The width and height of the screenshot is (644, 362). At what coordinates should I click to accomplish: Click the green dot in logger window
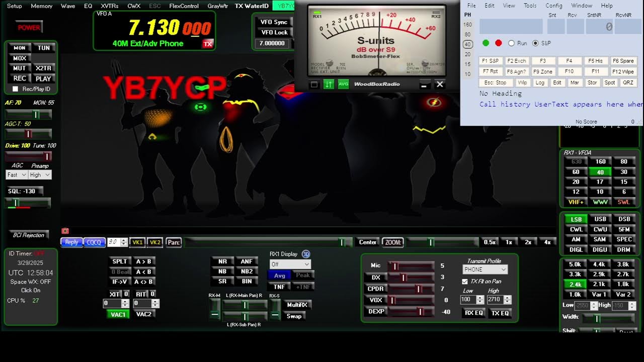486,43
